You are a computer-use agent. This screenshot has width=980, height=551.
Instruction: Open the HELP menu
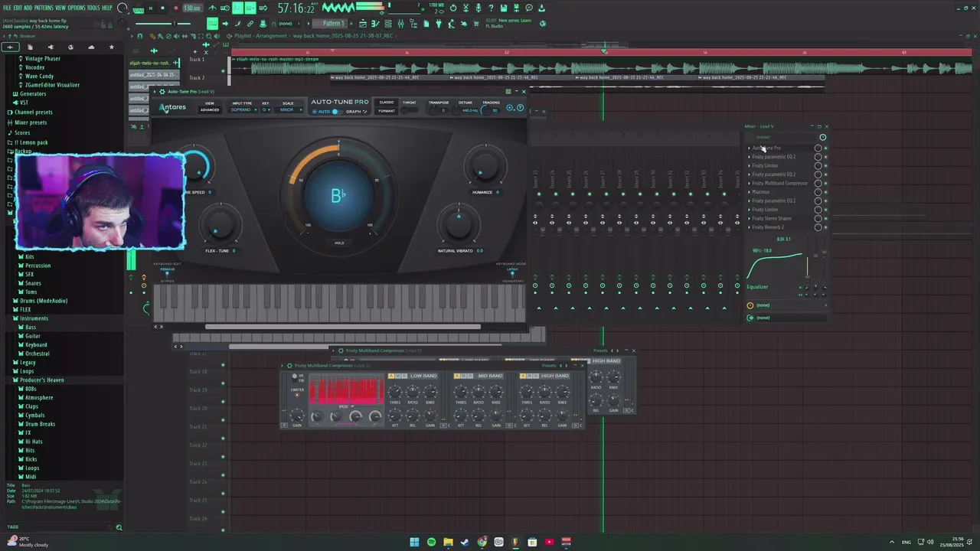coord(107,8)
